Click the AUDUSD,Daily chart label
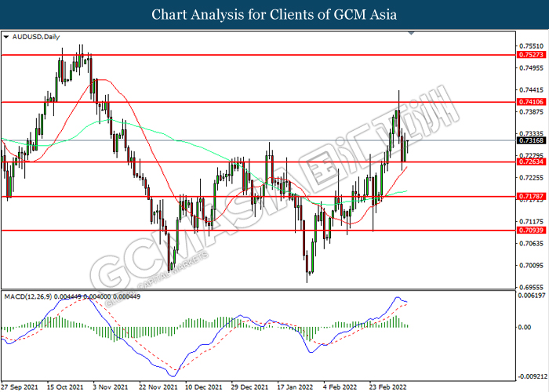Screen dimensions: 549x392 tap(36, 37)
